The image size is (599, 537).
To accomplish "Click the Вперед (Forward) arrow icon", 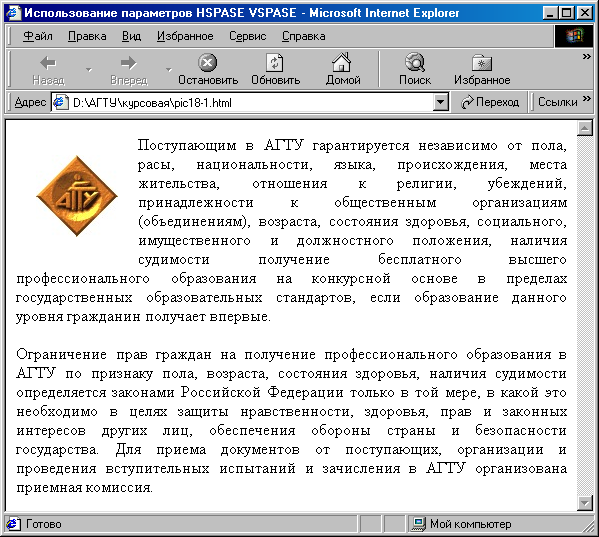I will tap(128, 63).
